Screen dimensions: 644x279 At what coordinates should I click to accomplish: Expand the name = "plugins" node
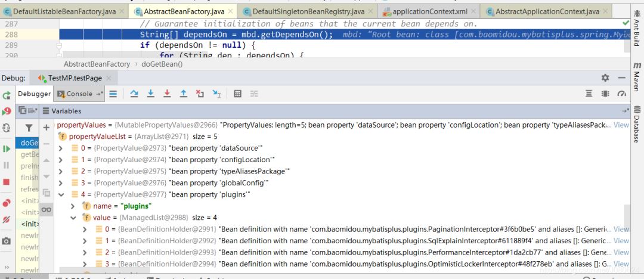coord(73,206)
